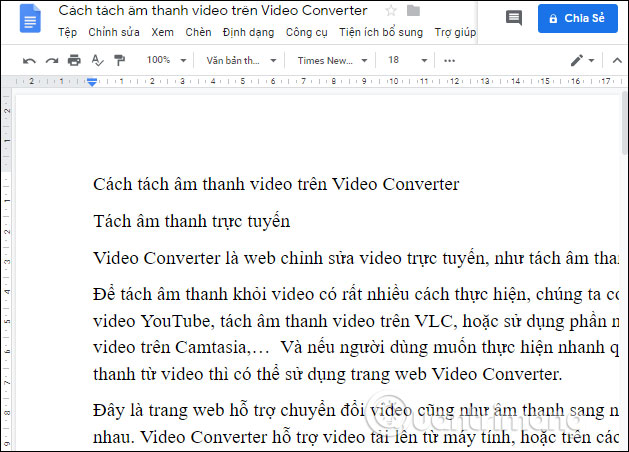The image size is (629, 452).
Task: Open the editing mode pencil dropdown
Action: coord(582,61)
